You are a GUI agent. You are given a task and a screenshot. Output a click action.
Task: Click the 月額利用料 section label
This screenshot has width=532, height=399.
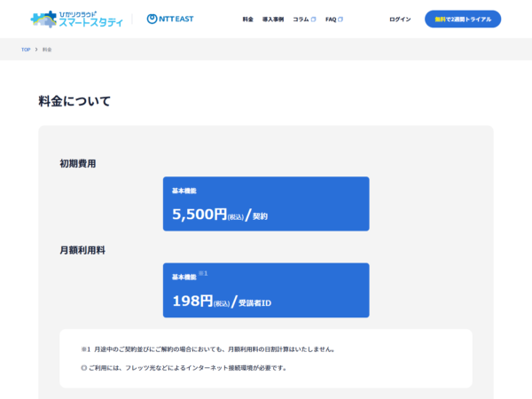point(82,250)
